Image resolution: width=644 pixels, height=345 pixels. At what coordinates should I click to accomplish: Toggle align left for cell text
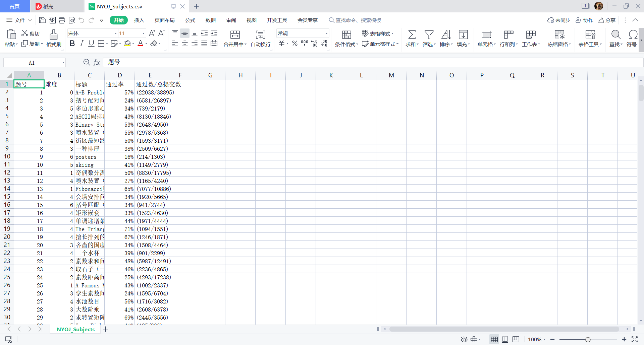tap(175, 44)
